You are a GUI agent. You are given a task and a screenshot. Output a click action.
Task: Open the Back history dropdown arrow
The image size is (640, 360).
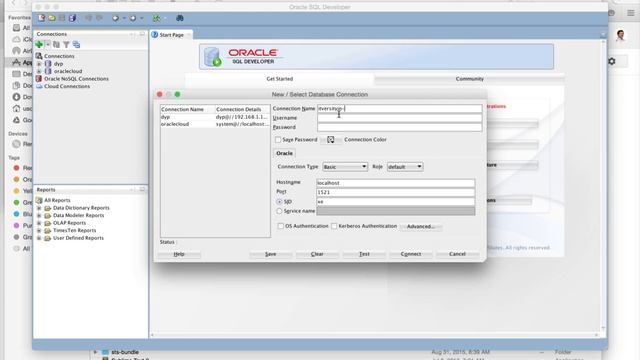[x=124, y=18]
